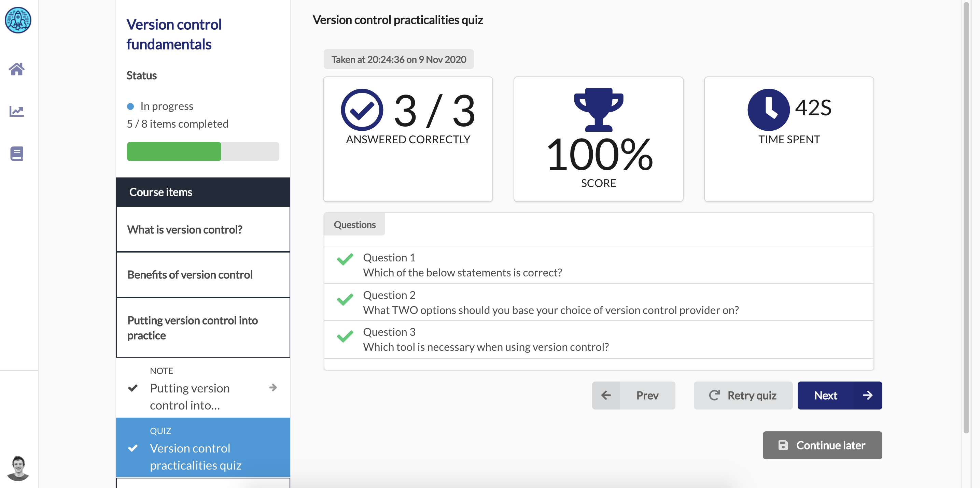Go back with the Prev button
This screenshot has width=980, height=488.
coord(633,395)
